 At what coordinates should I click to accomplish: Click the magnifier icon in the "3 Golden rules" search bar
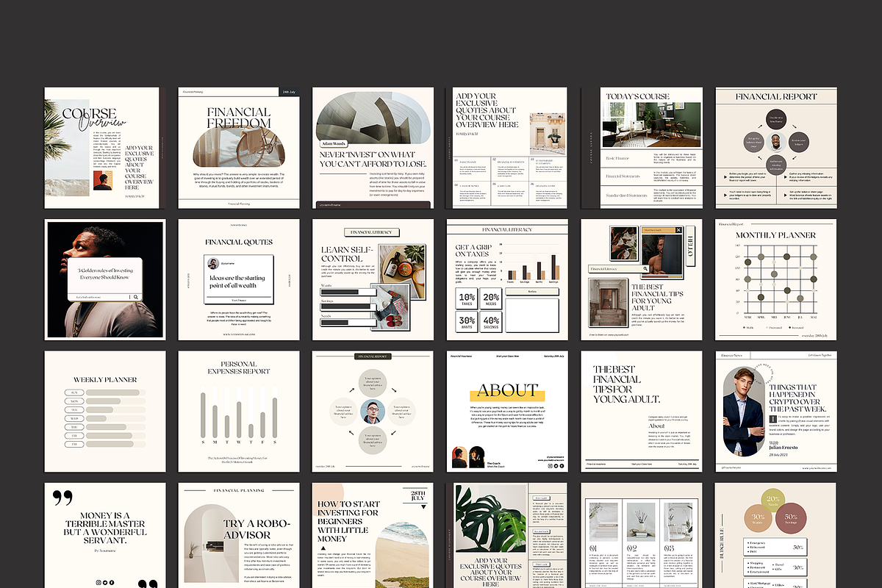(136, 297)
